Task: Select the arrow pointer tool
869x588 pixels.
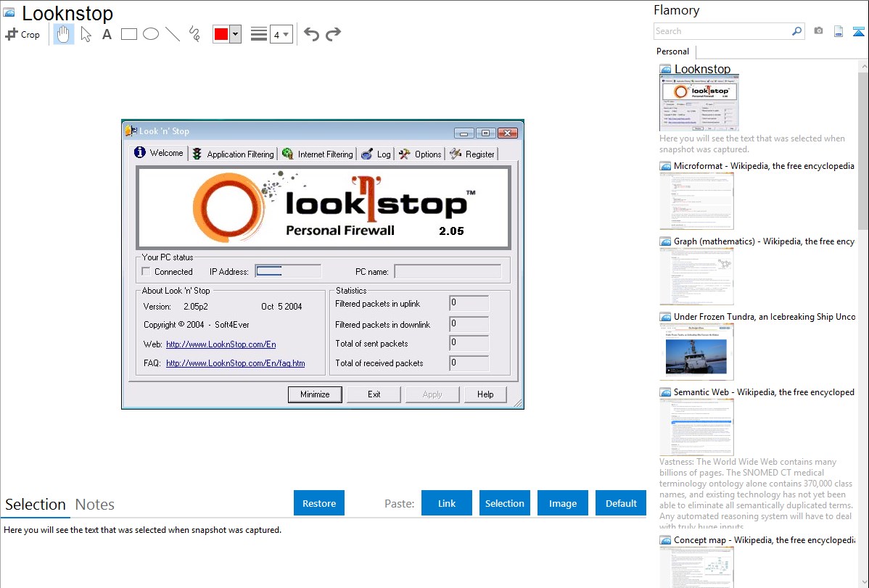Action: tap(86, 34)
